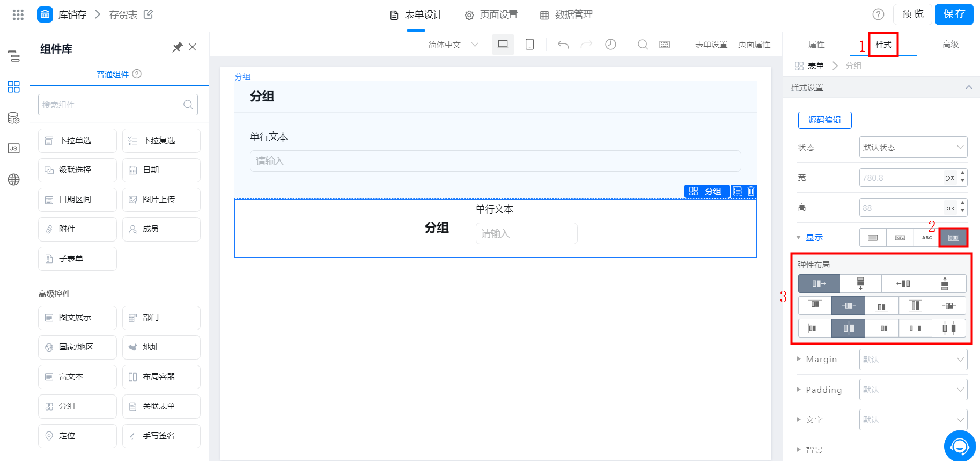
Task: Open the 默认状态 state dropdown
Action: [913, 147]
